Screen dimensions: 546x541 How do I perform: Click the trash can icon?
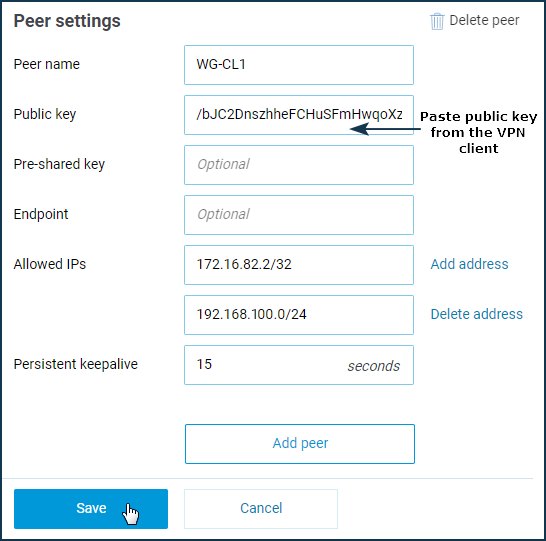(437, 21)
